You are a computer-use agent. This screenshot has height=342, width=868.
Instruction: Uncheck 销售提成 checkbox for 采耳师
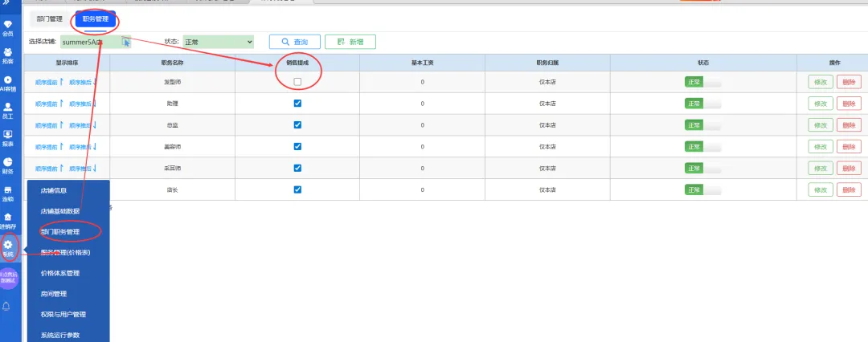coord(297,168)
